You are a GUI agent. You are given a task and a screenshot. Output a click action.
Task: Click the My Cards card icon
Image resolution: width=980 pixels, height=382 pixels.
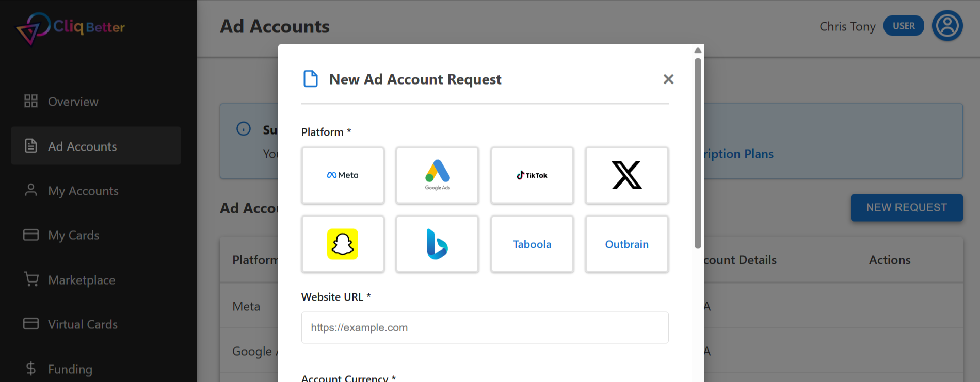tap(31, 235)
